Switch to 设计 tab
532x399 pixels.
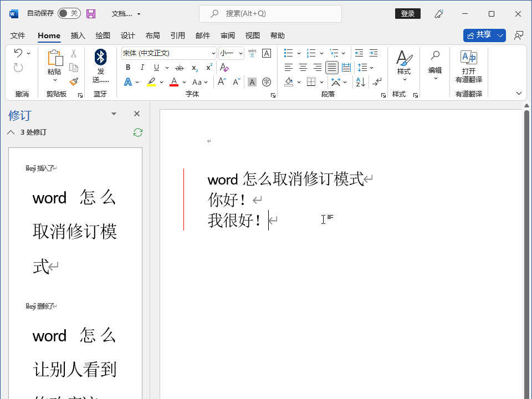pos(127,35)
